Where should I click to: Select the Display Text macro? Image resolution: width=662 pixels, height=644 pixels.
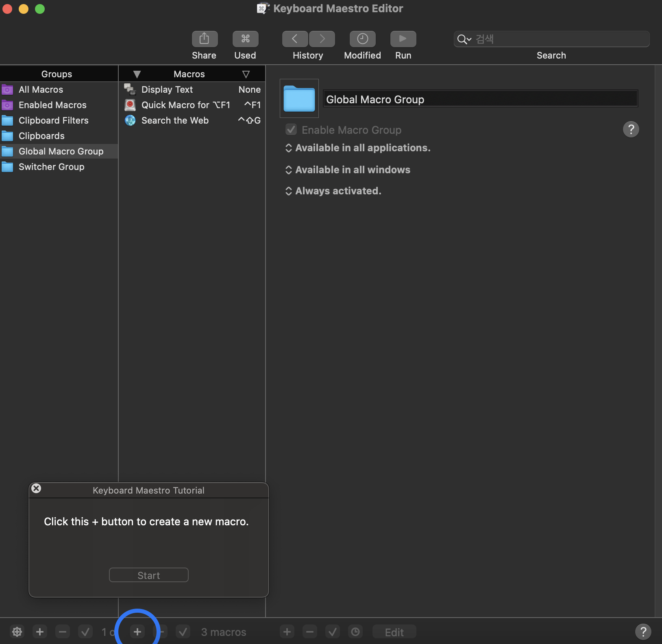click(x=192, y=89)
